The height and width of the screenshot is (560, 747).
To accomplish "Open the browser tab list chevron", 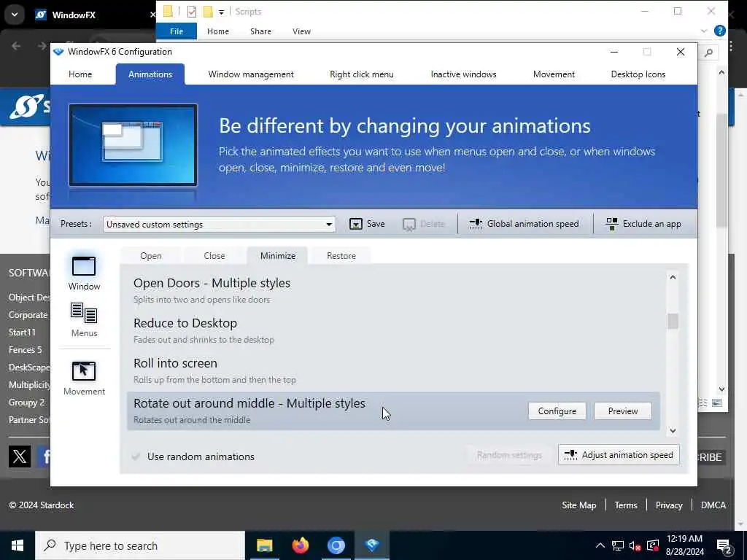I will 15,15.
